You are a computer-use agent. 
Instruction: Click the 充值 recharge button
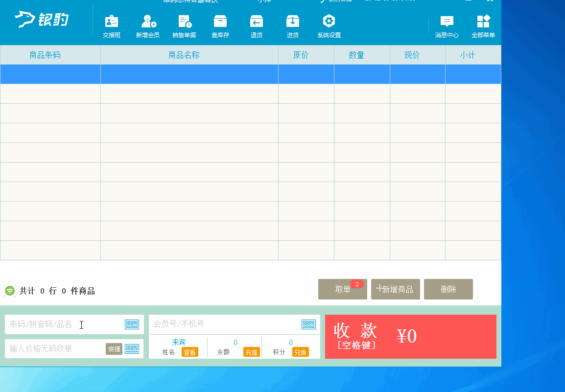tap(251, 352)
